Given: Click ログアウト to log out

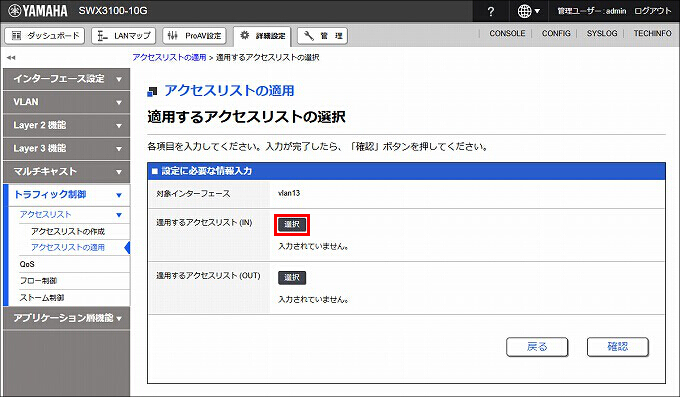Looking at the screenshot, I should (653, 11).
